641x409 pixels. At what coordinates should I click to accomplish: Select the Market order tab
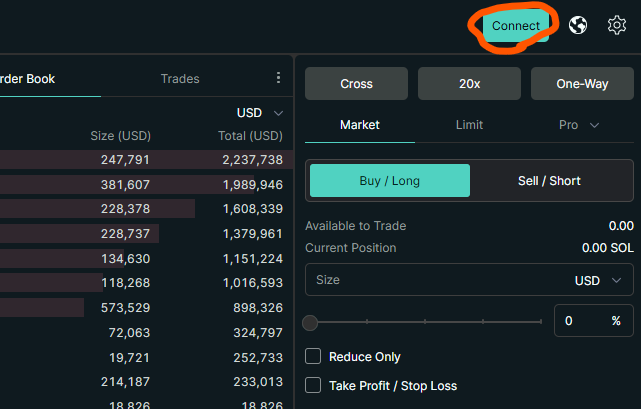[360, 125]
